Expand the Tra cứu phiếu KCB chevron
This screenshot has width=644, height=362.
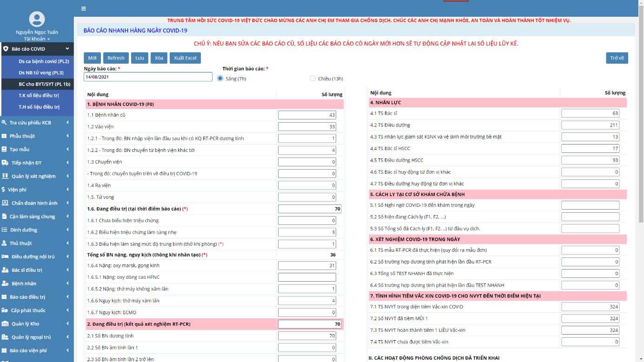[x=67, y=123]
